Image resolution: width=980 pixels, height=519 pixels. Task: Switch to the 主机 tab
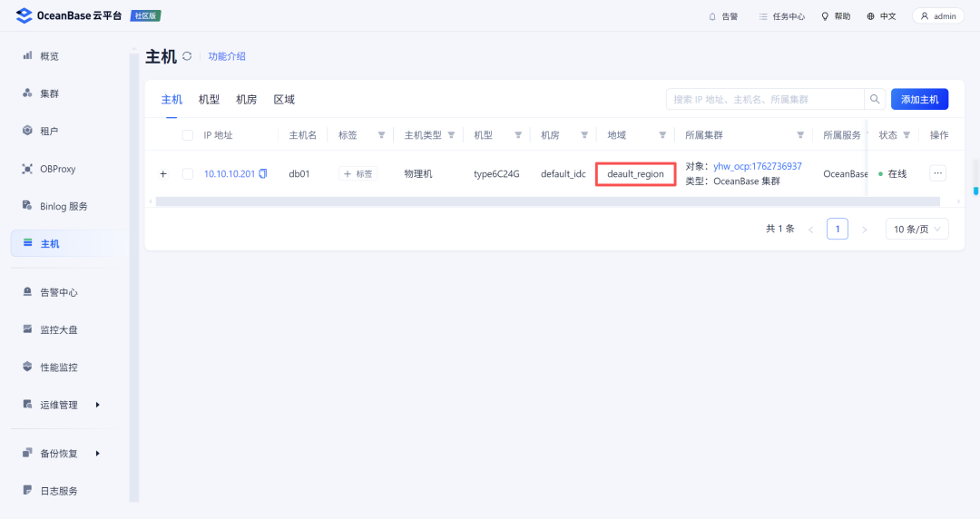point(171,100)
